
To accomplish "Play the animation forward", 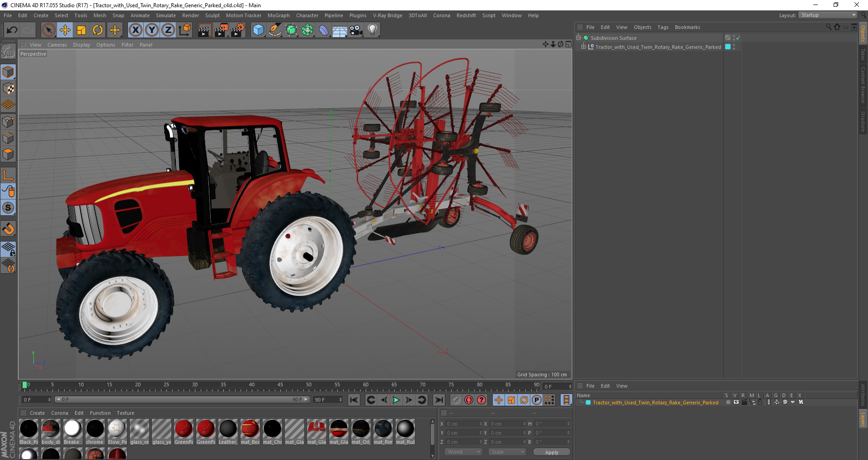I will (396, 400).
